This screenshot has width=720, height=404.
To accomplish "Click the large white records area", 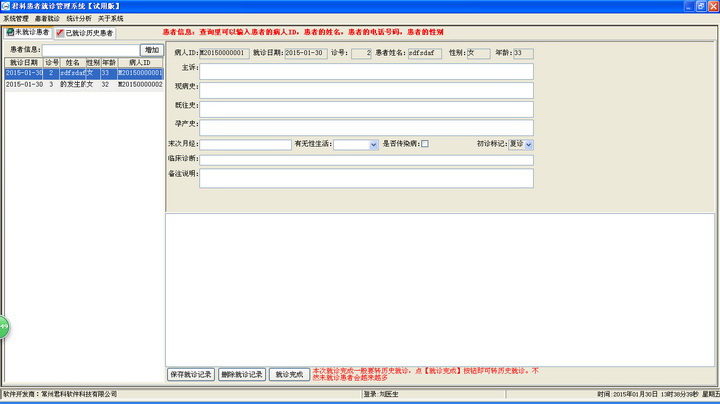I will point(440,289).
